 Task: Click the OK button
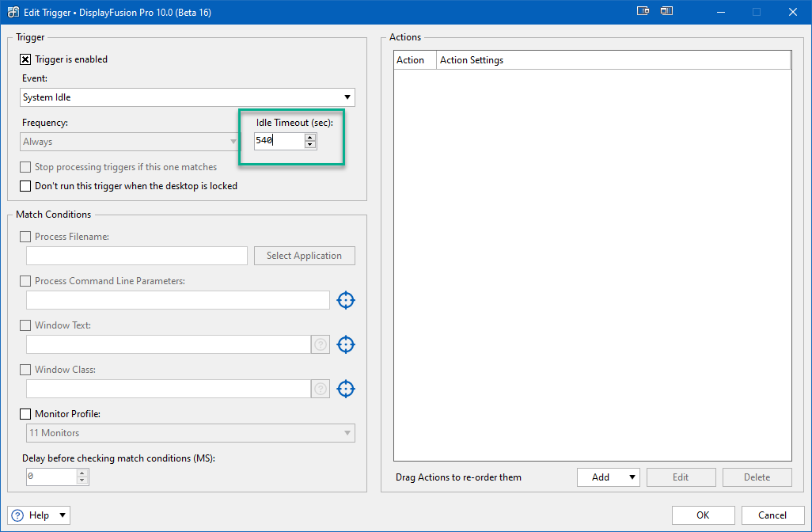click(x=704, y=515)
